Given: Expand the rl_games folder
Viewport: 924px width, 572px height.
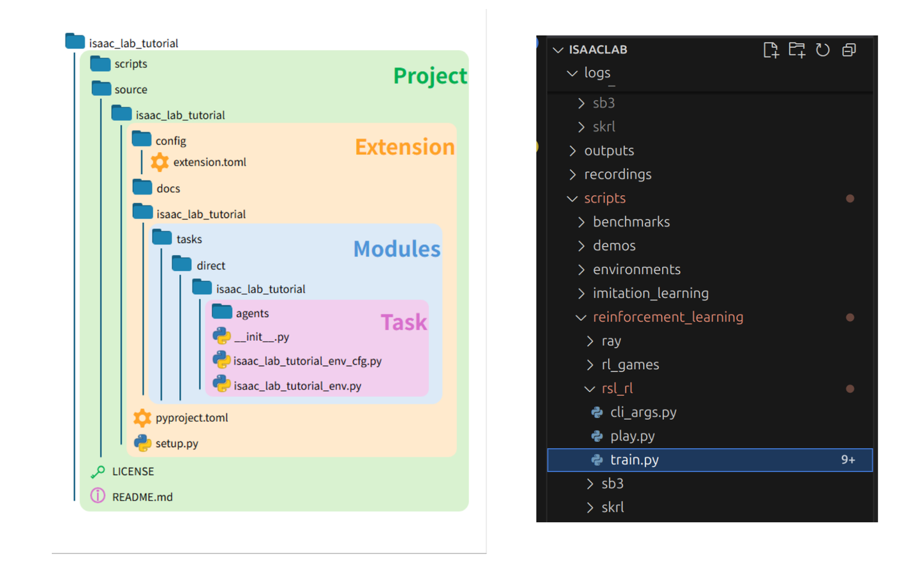Looking at the screenshot, I should pos(590,365).
